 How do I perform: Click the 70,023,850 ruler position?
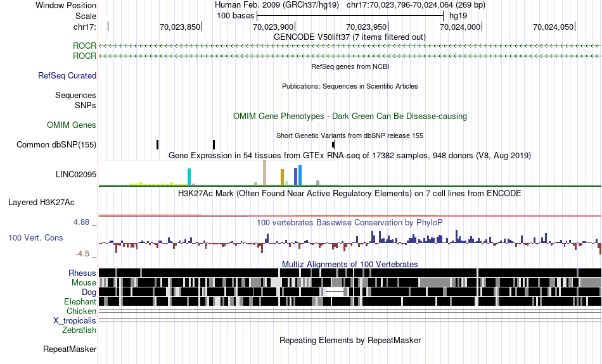180,27
